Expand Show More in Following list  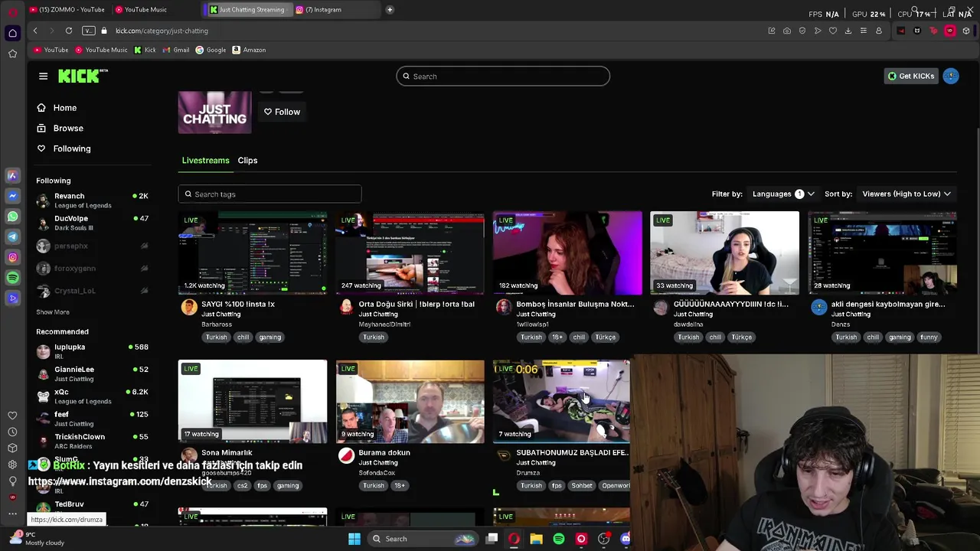pos(53,312)
